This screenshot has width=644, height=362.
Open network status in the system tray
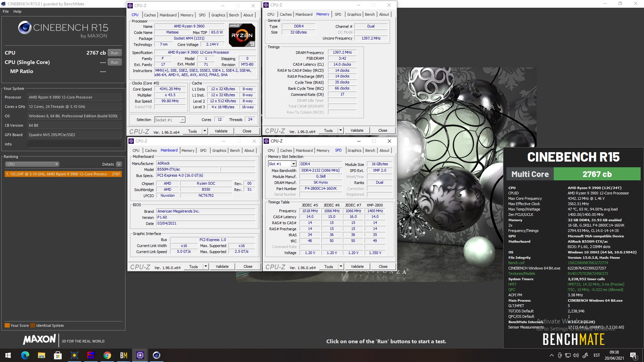(x=568, y=355)
